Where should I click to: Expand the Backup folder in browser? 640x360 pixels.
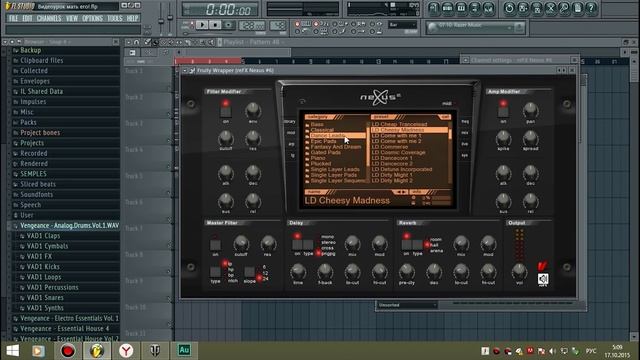pyautogui.click(x=30, y=50)
